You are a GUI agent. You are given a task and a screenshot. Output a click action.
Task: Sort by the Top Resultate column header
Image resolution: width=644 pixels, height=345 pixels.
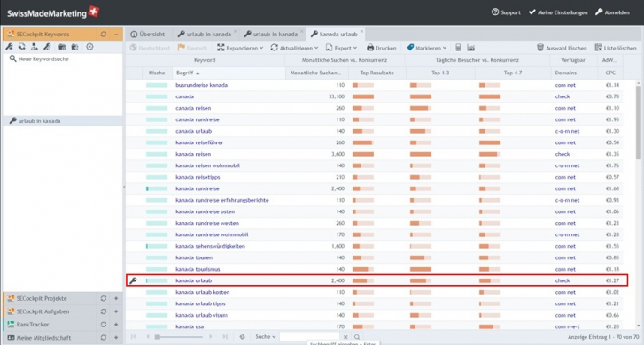[377, 73]
